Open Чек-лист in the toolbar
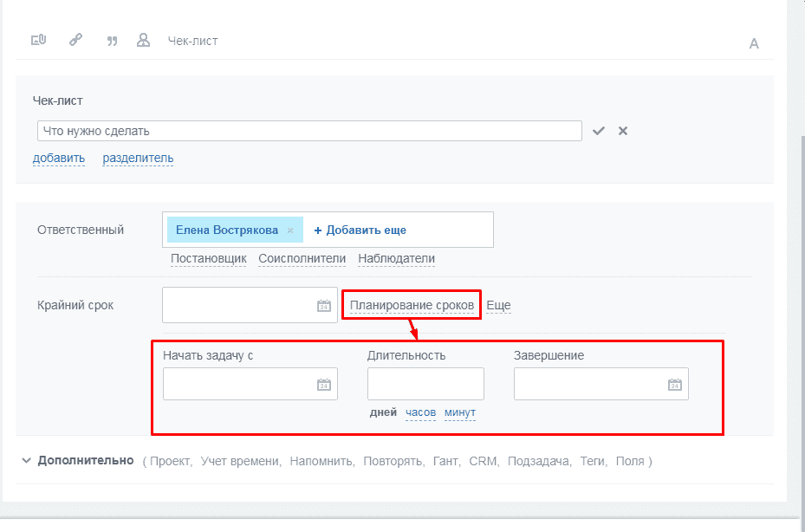805x532 pixels. tap(192, 41)
